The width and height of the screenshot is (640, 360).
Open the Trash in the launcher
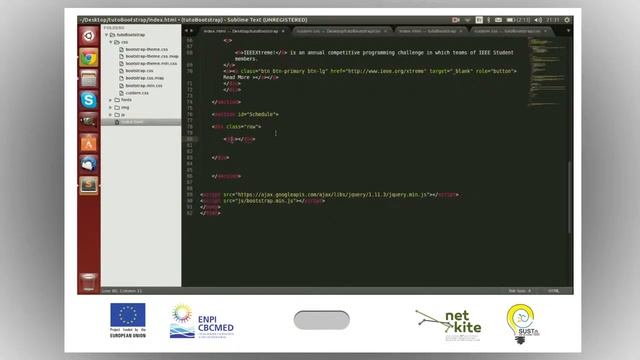pyautogui.click(x=89, y=282)
